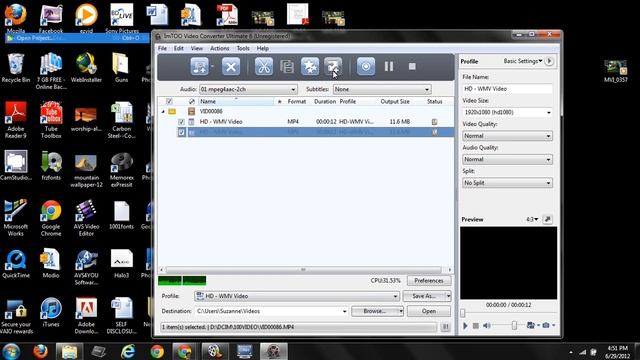Open the VID00086 film strip icon
The width and height of the screenshot is (640, 360).
pyautogui.click(x=191, y=111)
